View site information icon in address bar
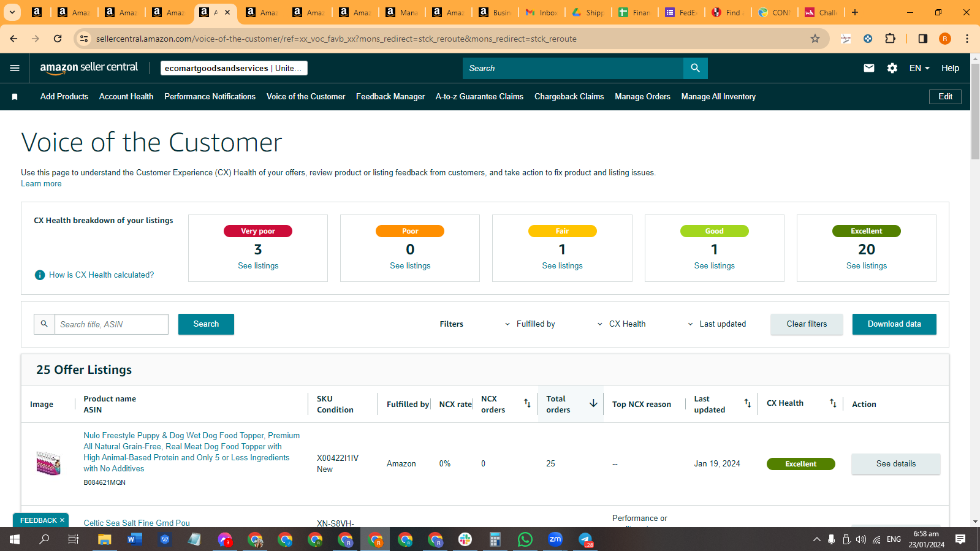 pyautogui.click(x=84, y=39)
